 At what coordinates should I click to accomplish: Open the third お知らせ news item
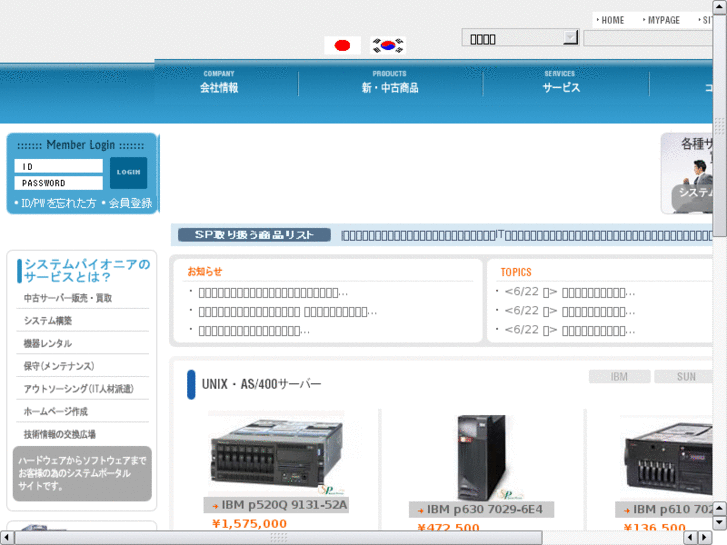254,331
